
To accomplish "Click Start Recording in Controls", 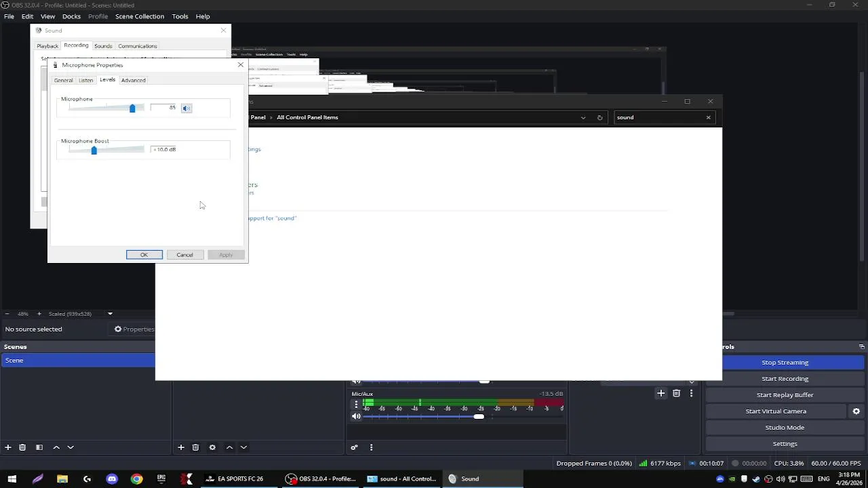I will [785, 379].
